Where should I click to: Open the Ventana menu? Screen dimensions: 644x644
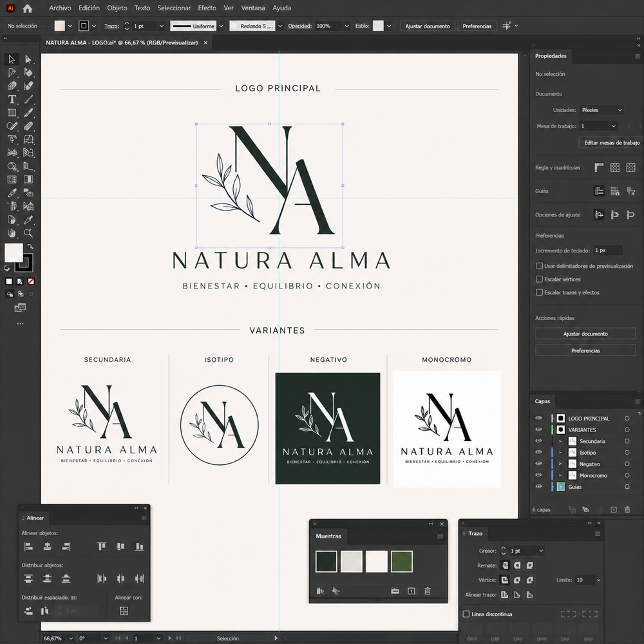[x=253, y=8]
